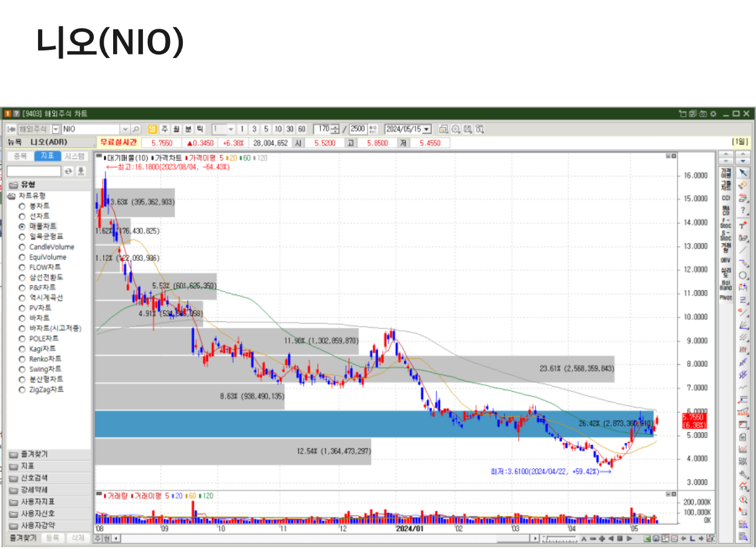Image resolution: width=756 pixels, height=549 pixels.
Task: Select the 선차트 radio button
Action: (x=22, y=216)
